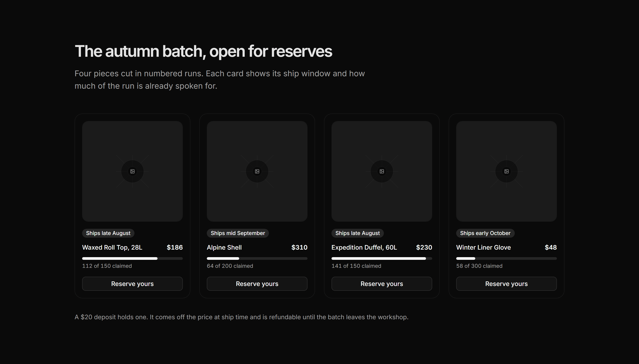Reserve the Winter Liner Glove
This screenshot has height=364, width=639.
click(x=506, y=284)
